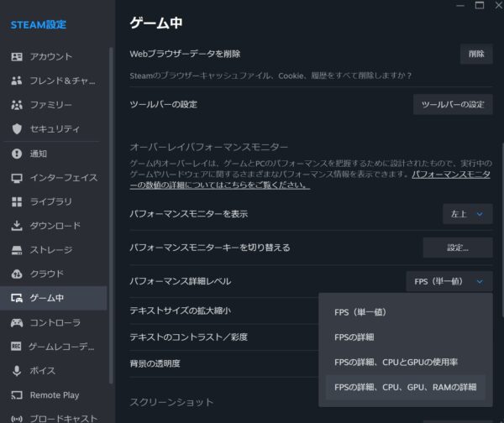Click スクリーンショット section heading

click(171, 402)
